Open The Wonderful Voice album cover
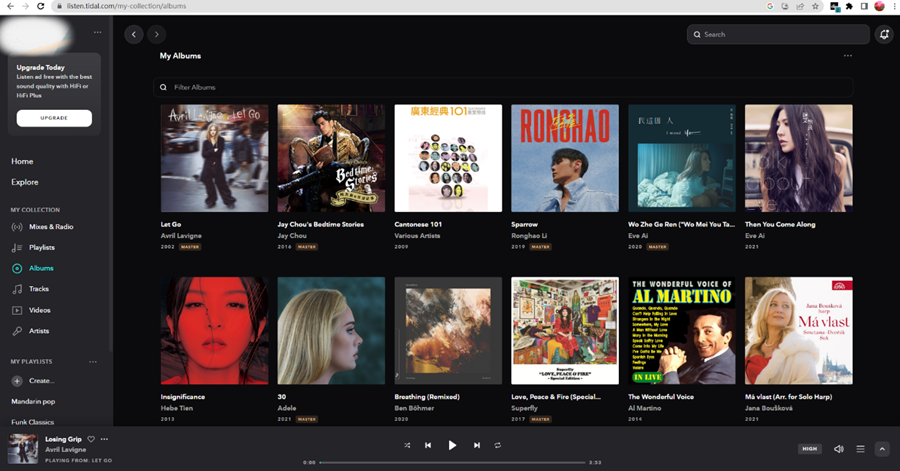 coord(682,330)
